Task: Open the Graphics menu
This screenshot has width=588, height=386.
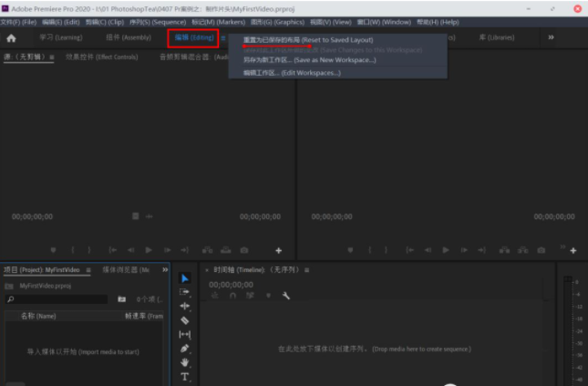Action: (277, 22)
